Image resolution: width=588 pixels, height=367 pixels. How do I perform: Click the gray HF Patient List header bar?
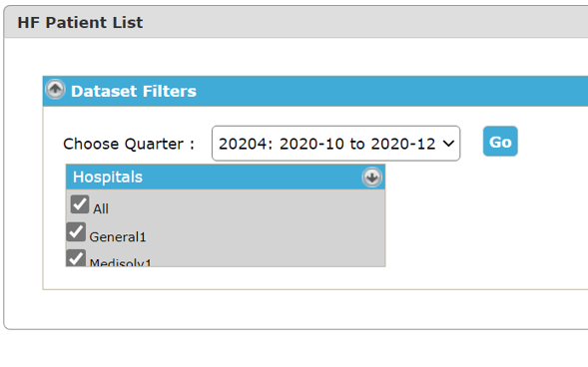pos(295,22)
